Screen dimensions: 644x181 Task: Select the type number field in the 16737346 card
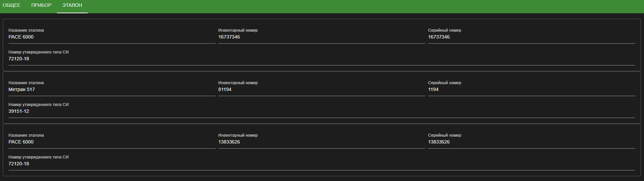[321, 59]
